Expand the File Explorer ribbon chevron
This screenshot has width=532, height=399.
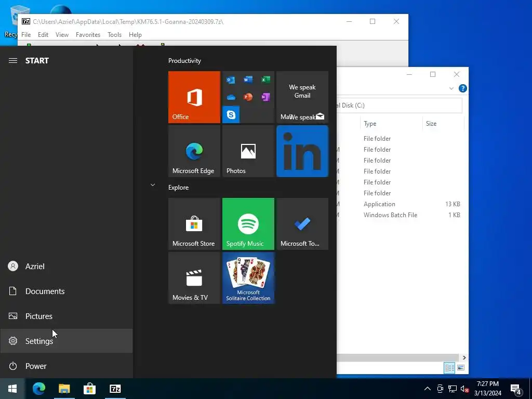tap(451, 88)
